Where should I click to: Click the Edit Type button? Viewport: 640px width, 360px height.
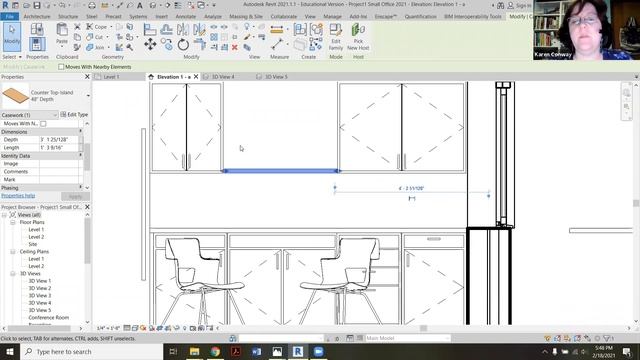pyautogui.click(x=74, y=115)
